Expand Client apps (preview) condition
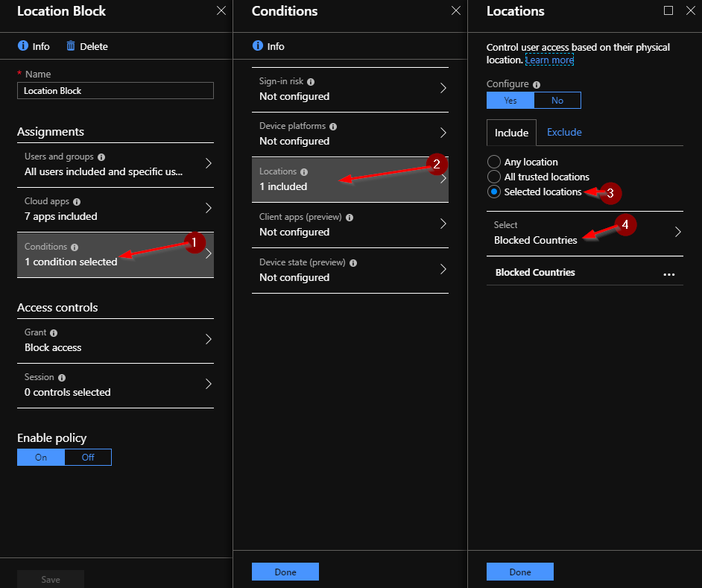Viewport: 702px width, 588px height. (x=350, y=225)
